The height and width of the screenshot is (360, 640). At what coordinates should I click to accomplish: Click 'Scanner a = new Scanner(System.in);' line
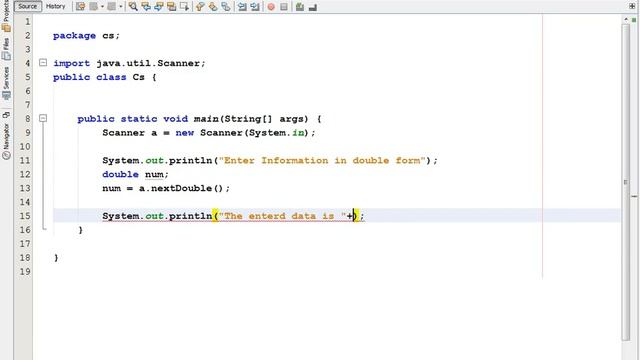(209, 133)
